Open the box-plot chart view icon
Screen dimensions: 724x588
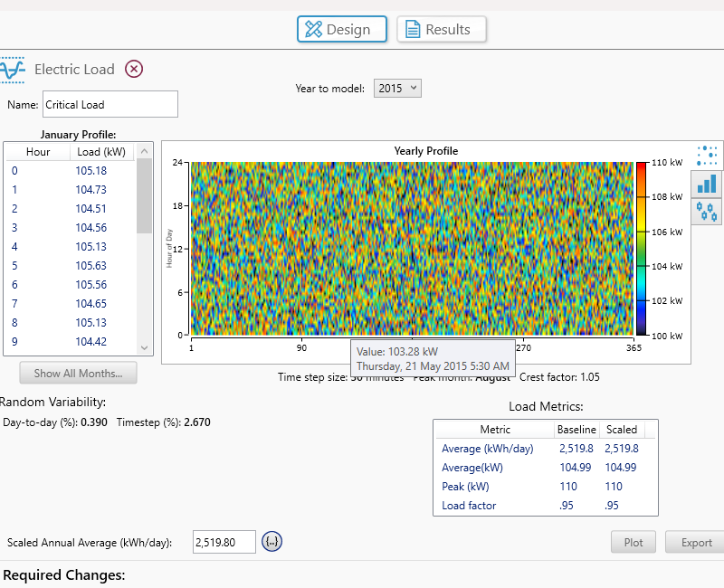708,212
